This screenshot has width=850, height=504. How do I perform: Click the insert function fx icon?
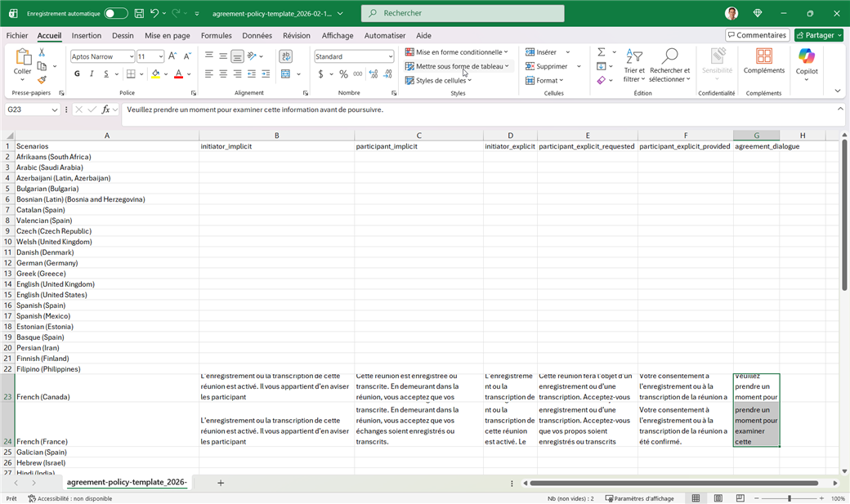[x=106, y=109]
